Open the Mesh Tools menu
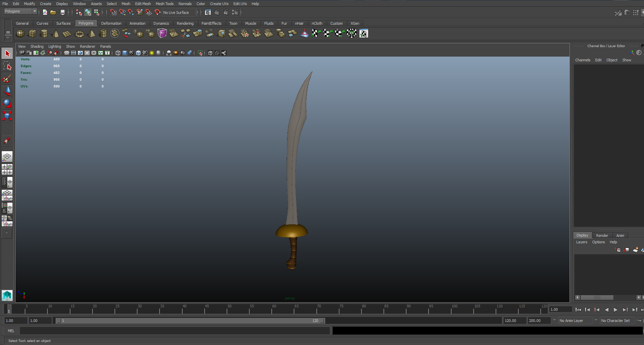Screen dimensions: 644x345 point(164,4)
